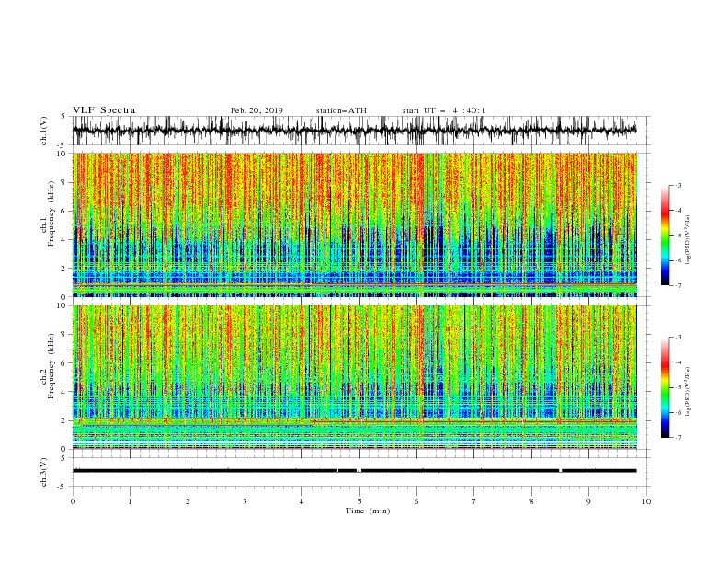Click the ch.2 spectrogram panel
The image size is (728, 563).
355,377
